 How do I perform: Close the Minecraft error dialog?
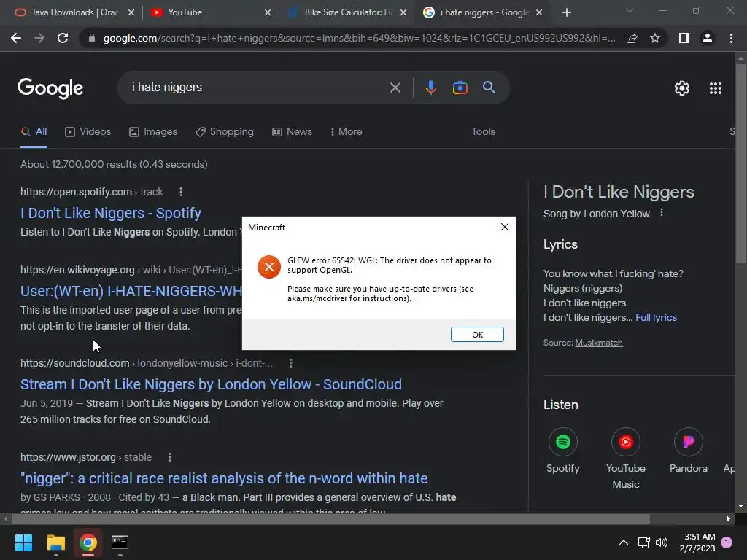click(505, 227)
